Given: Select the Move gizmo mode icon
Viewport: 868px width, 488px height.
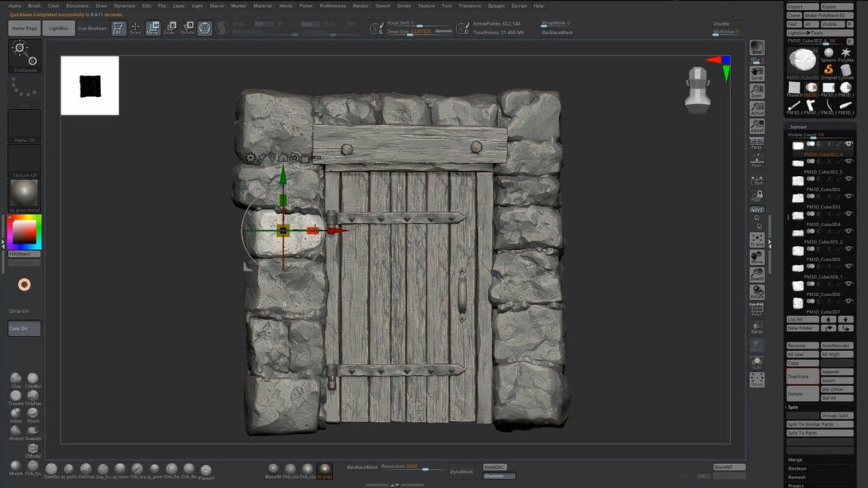Looking at the screenshot, I should [153, 28].
